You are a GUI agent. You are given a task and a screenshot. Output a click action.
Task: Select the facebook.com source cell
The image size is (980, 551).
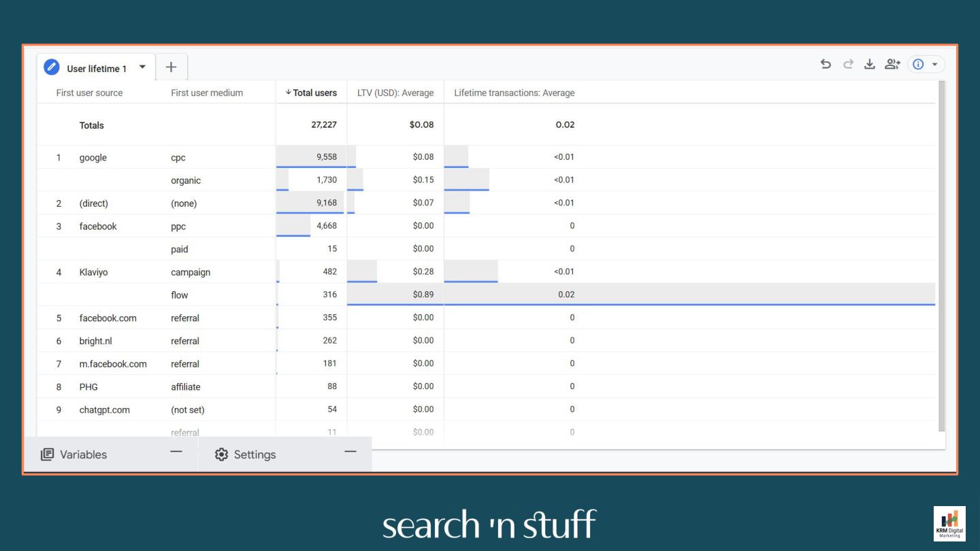108,318
